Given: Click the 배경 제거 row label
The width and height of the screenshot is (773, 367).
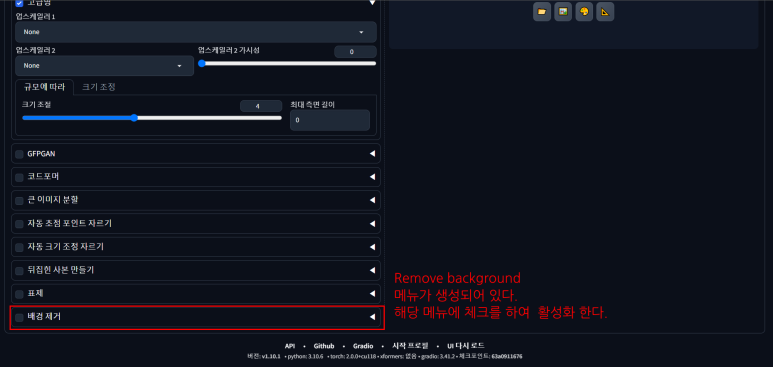Looking at the screenshot, I should (44, 317).
